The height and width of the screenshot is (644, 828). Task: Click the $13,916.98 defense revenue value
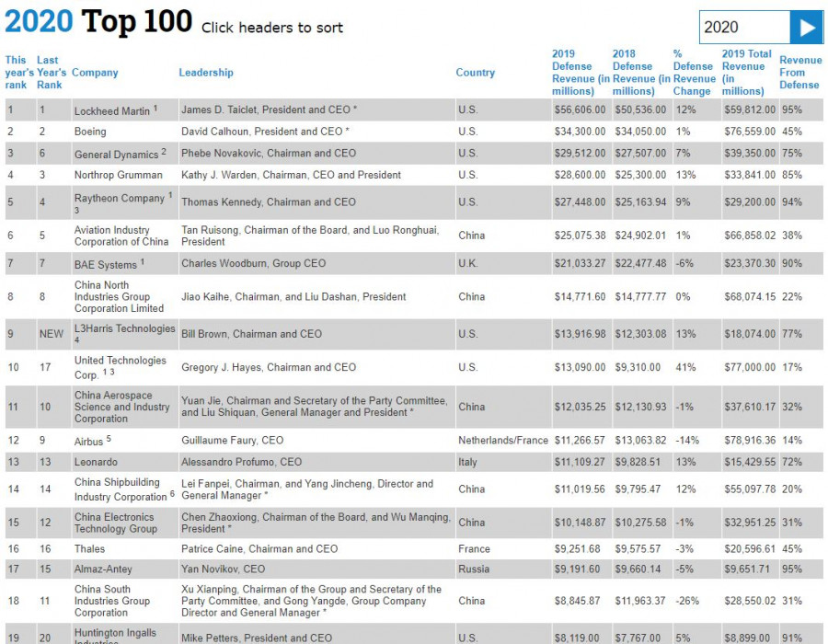580,334
